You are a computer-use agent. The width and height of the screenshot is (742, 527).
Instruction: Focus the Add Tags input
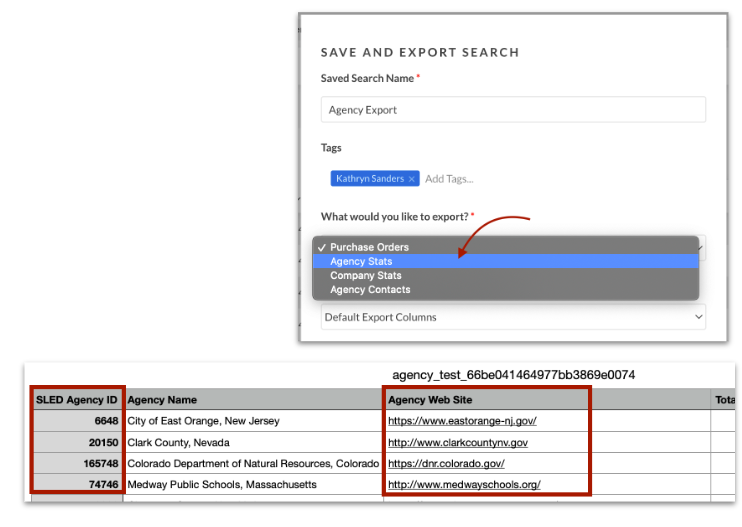[x=449, y=179]
